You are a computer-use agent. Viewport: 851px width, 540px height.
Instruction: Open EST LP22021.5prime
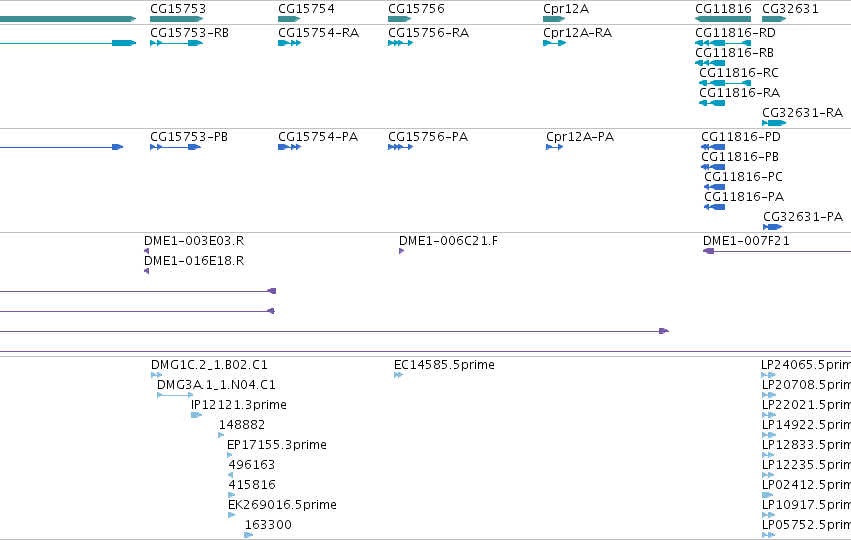point(769,415)
